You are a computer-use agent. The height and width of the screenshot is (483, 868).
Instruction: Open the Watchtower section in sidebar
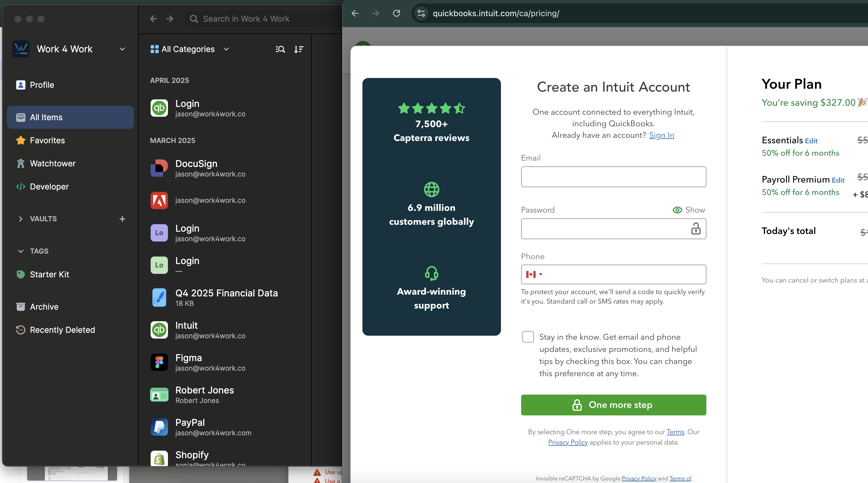click(53, 163)
